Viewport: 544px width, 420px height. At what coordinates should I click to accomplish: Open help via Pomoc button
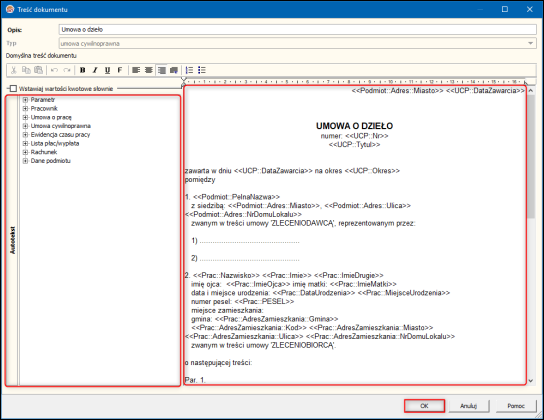pyautogui.click(x=516, y=406)
